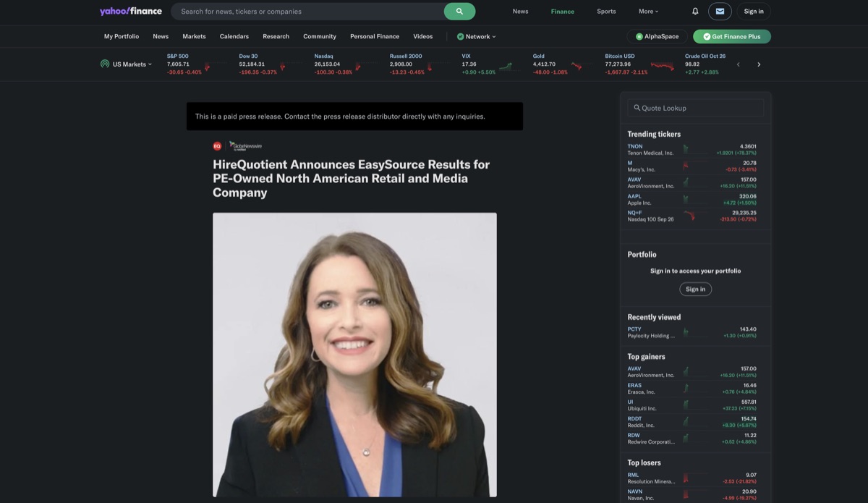Click the Top gainers heading

pos(646,356)
